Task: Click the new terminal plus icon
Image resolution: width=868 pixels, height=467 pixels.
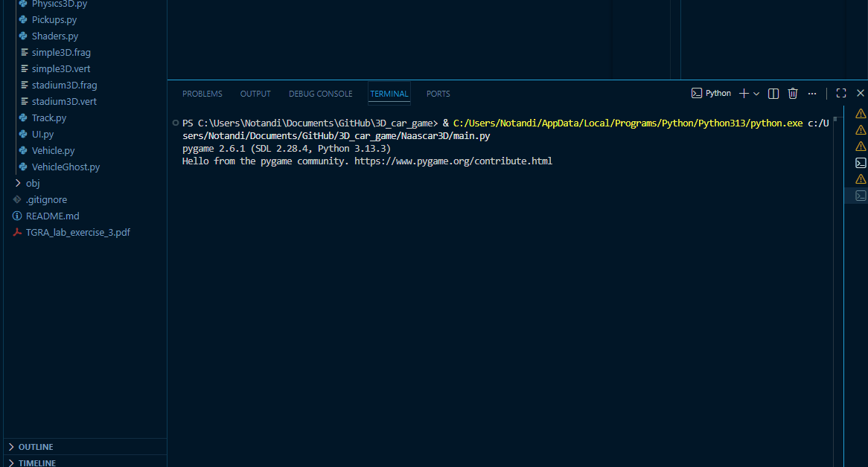Action: (x=744, y=94)
